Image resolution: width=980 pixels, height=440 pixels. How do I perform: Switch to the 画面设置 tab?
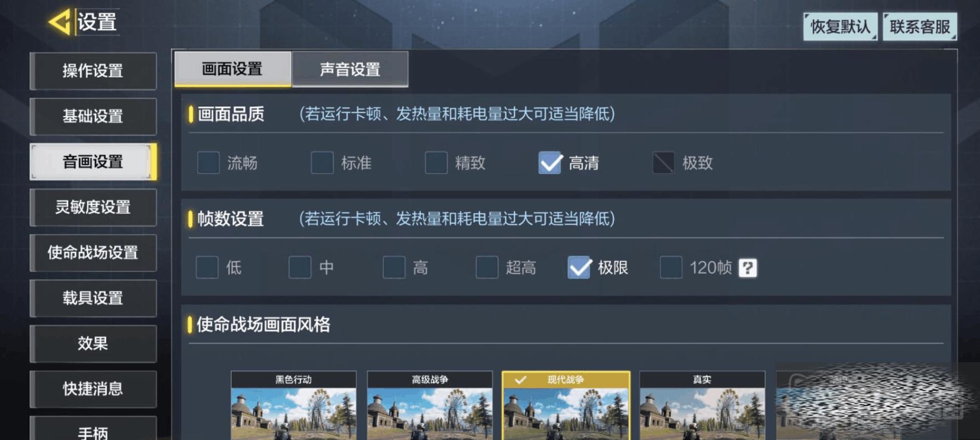click(x=232, y=69)
